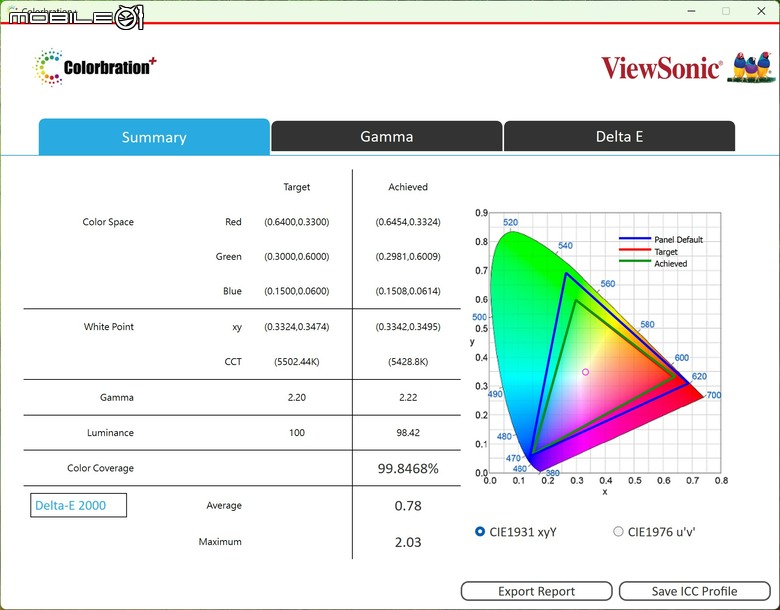Maximize the Colorbration+ window

click(x=726, y=11)
